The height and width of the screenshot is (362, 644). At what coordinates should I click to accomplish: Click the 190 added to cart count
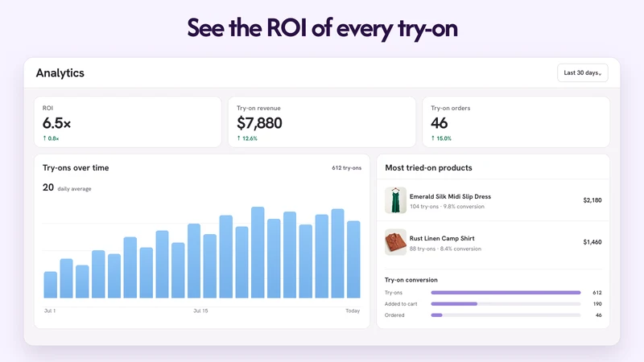[597, 304]
